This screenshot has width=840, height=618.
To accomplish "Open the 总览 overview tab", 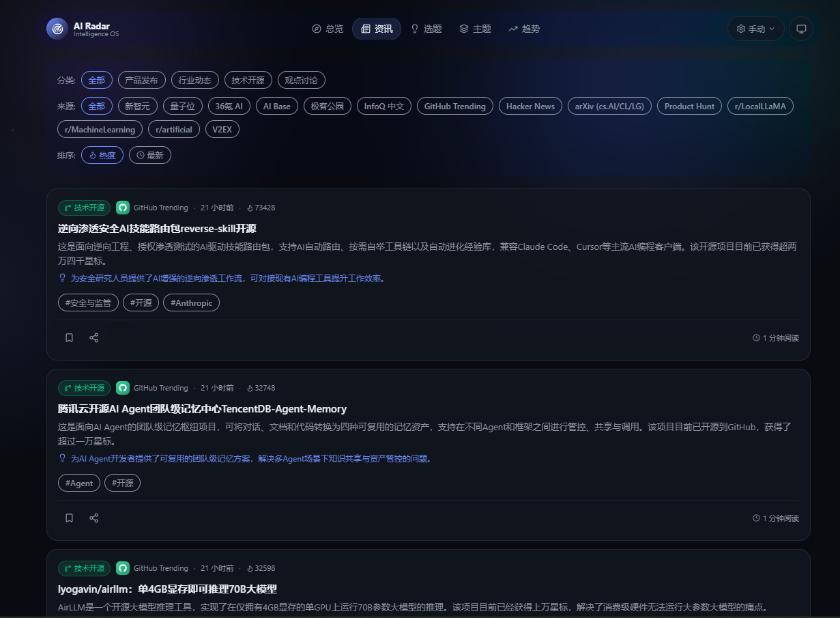I will click(x=328, y=29).
